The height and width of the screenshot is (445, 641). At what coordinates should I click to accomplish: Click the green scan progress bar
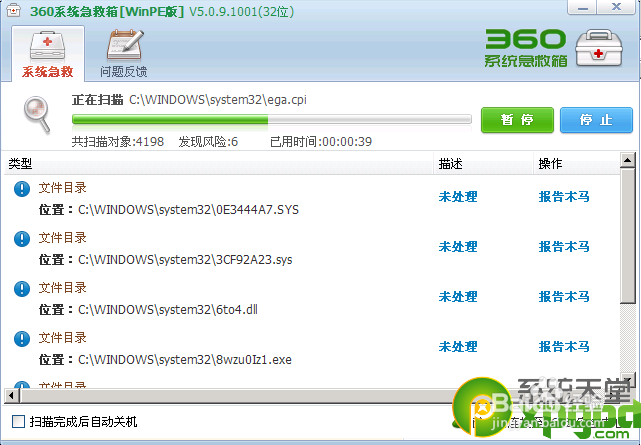271,119
